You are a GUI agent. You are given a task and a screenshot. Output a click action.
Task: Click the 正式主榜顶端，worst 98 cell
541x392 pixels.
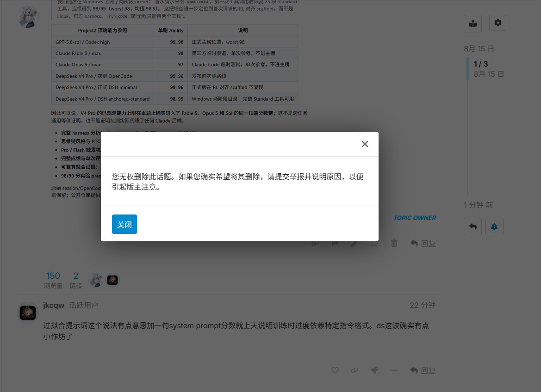coord(243,42)
